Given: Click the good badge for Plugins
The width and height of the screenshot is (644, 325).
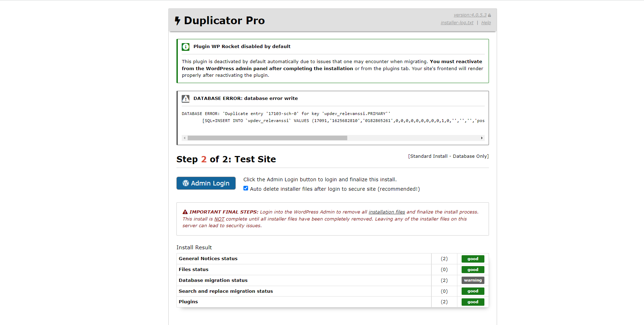Looking at the screenshot, I should 473,302.
